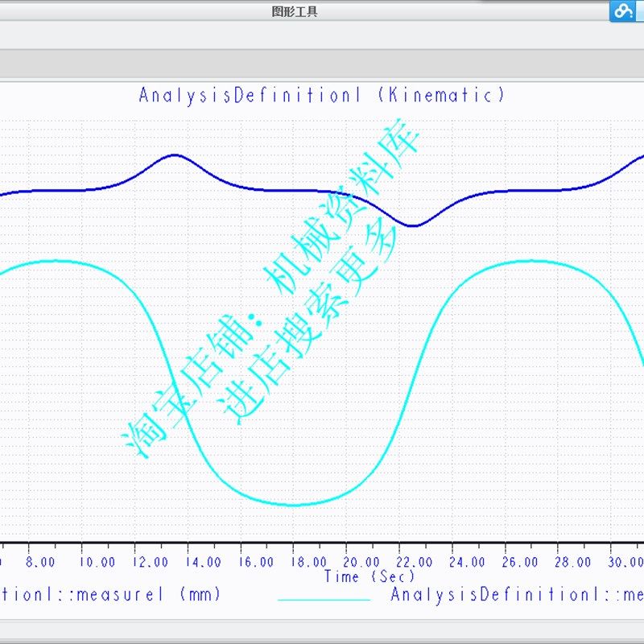Image resolution: width=644 pixels, height=644 pixels.
Task: Click the 28.00 time axis tick label
Action: click(573, 562)
